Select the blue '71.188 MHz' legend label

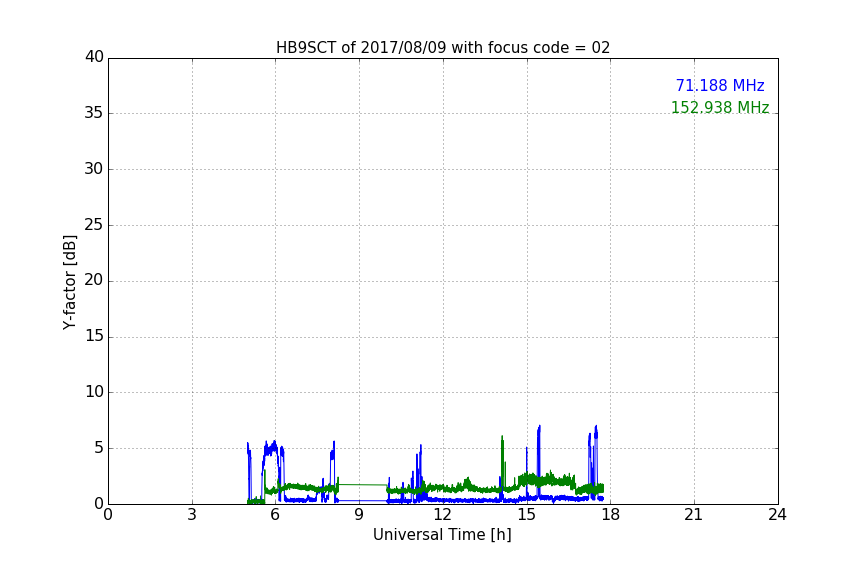point(720,86)
